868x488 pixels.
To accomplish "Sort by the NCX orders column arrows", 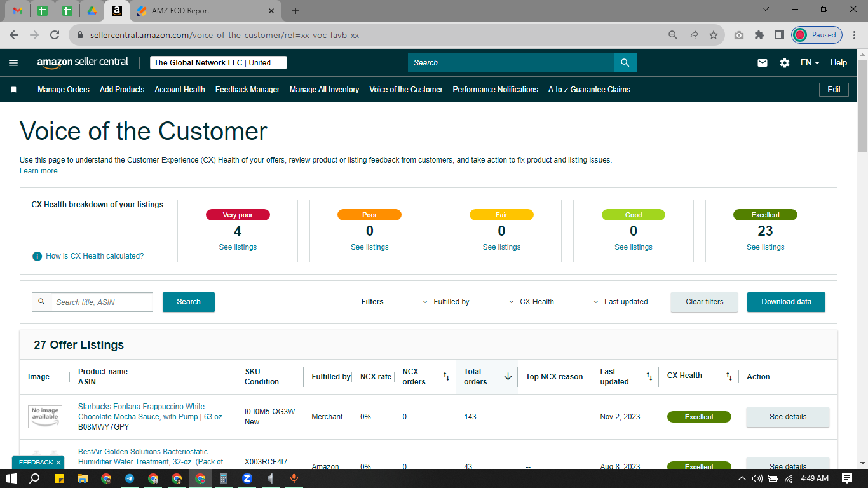I will tap(446, 377).
